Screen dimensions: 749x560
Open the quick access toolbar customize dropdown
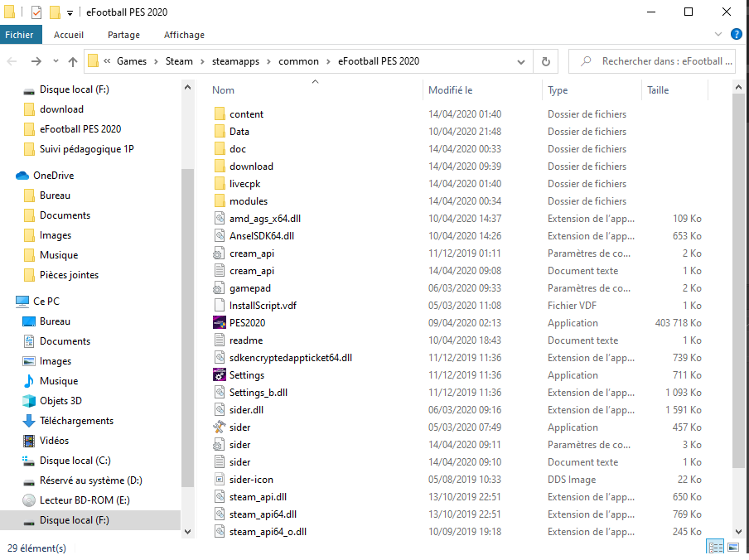[x=70, y=13]
